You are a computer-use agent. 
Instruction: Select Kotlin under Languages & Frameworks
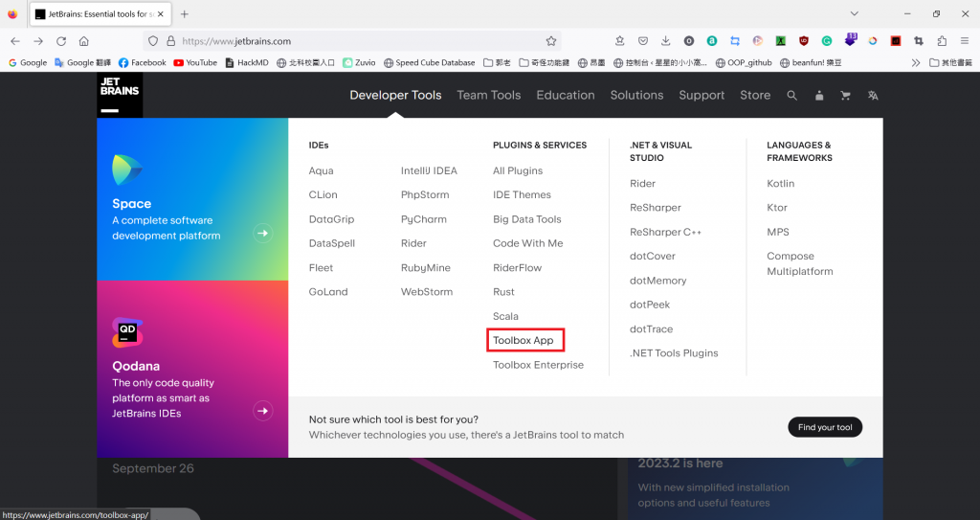pos(781,183)
